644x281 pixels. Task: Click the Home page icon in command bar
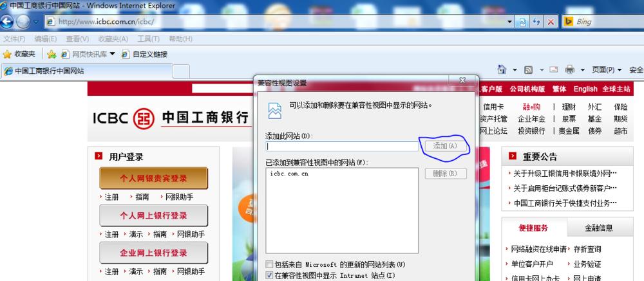click(x=502, y=69)
